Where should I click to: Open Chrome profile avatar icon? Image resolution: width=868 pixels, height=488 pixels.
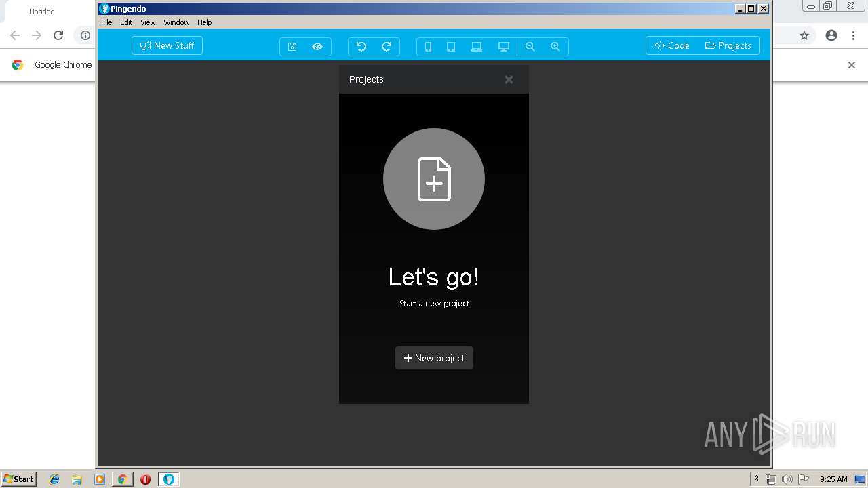[831, 35]
